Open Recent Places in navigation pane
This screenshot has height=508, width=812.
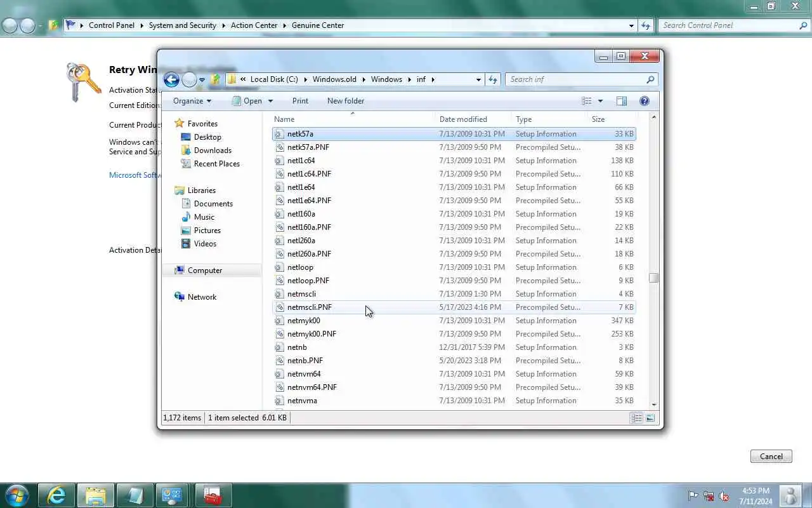click(x=216, y=164)
